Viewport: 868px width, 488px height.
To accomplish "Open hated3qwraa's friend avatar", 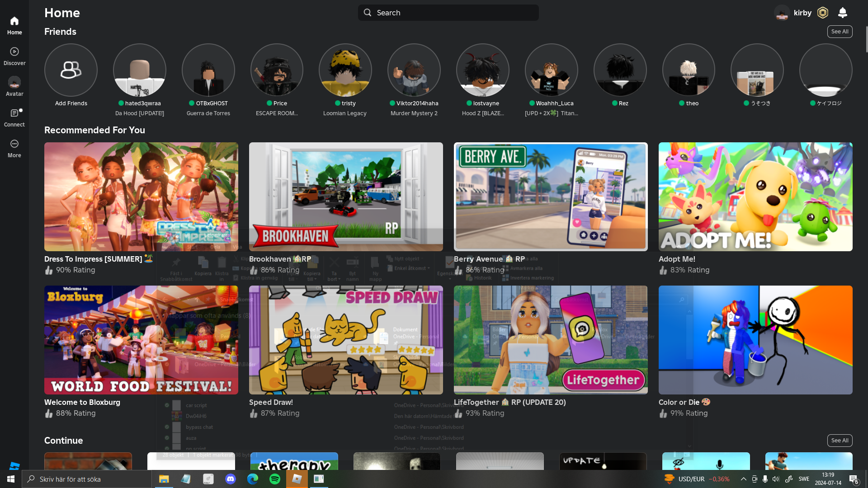I will tap(140, 70).
